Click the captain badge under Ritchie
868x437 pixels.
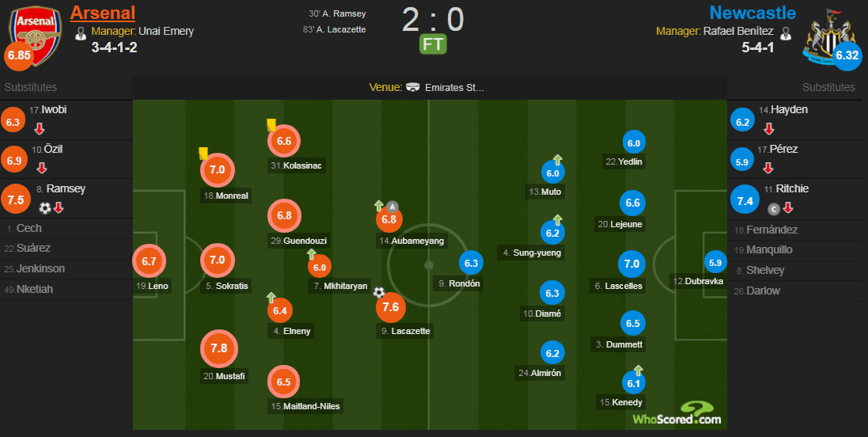[773, 209]
